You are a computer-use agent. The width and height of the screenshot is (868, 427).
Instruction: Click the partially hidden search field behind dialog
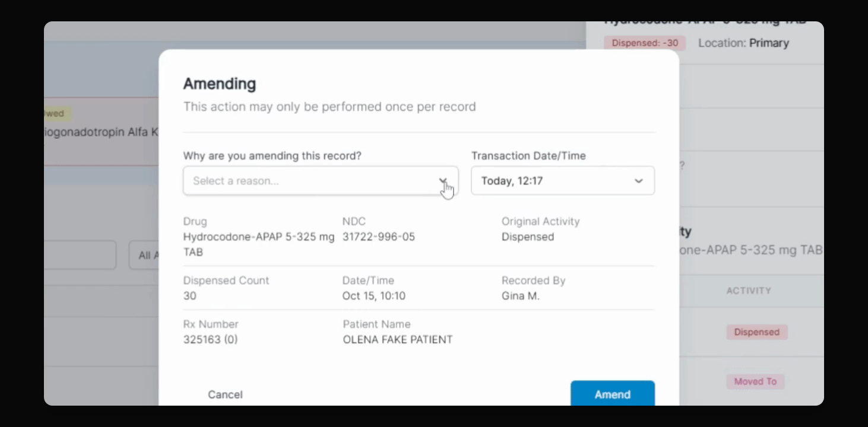80,255
